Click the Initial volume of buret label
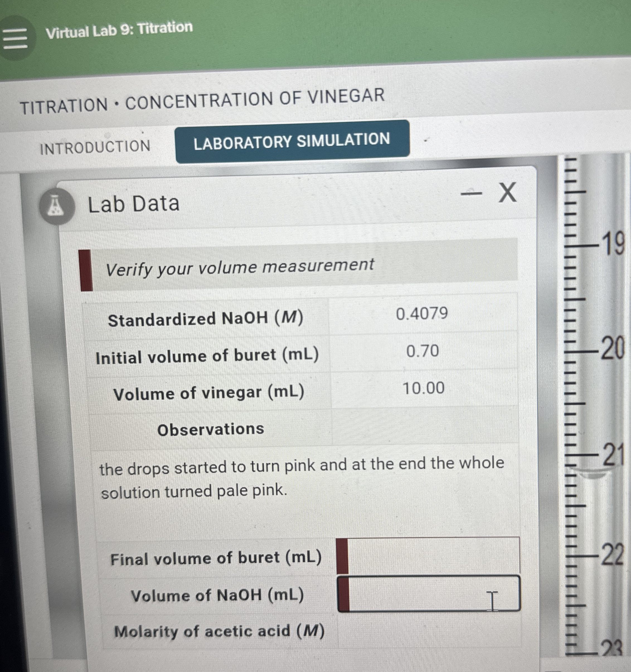This screenshot has width=631, height=672. pyautogui.click(x=207, y=356)
